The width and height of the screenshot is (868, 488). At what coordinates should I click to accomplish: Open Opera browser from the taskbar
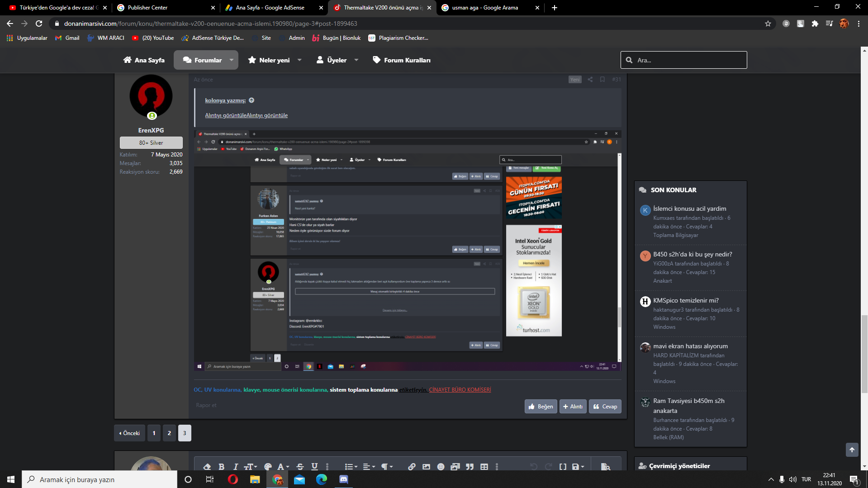pos(233,479)
